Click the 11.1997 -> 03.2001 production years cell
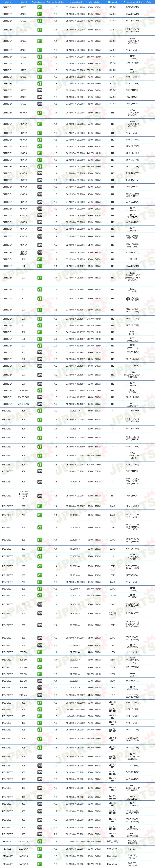The width and height of the screenshot is (155, 868). pyautogui.click(x=75, y=841)
